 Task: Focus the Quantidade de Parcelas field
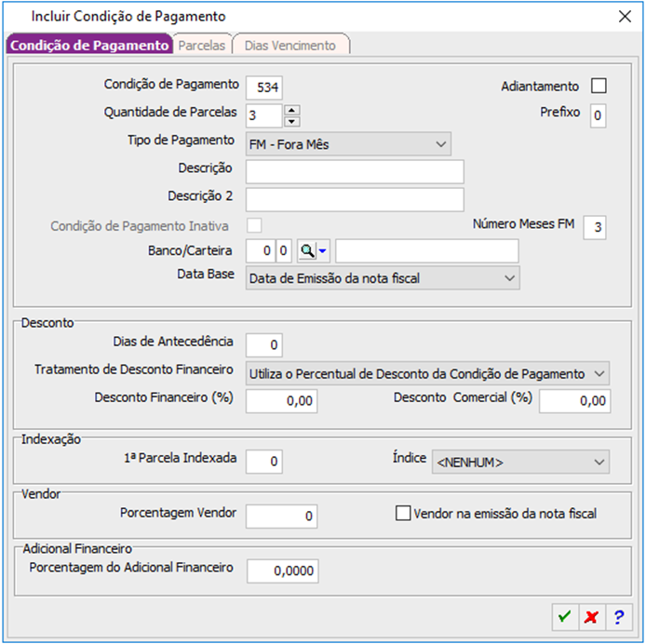264,115
